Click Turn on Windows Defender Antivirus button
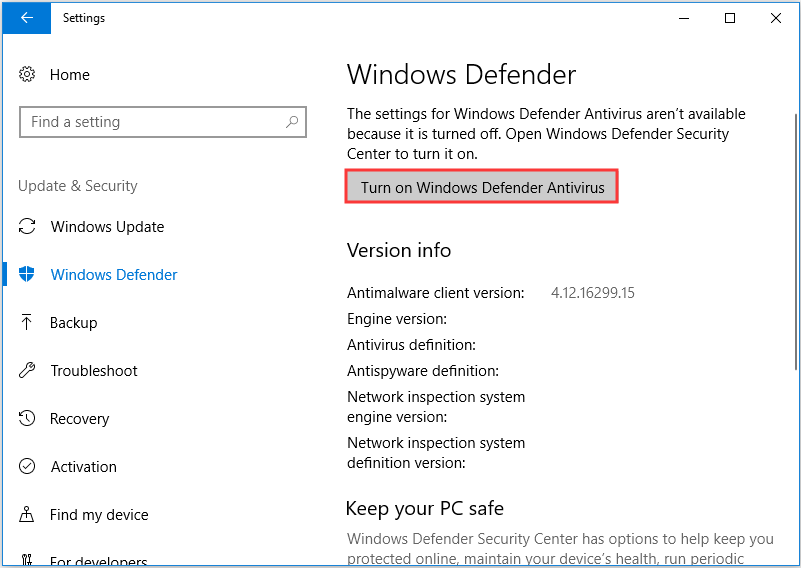This screenshot has height=568, width=801. point(482,187)
